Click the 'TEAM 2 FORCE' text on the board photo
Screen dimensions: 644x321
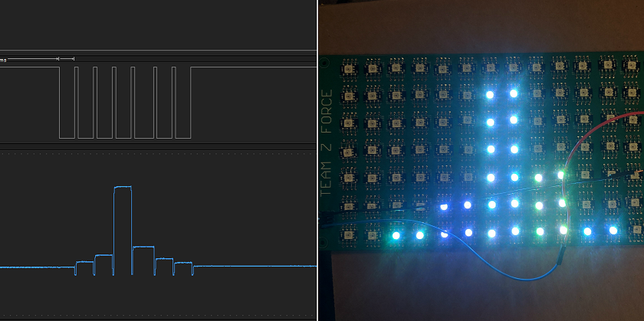(327, 142)
